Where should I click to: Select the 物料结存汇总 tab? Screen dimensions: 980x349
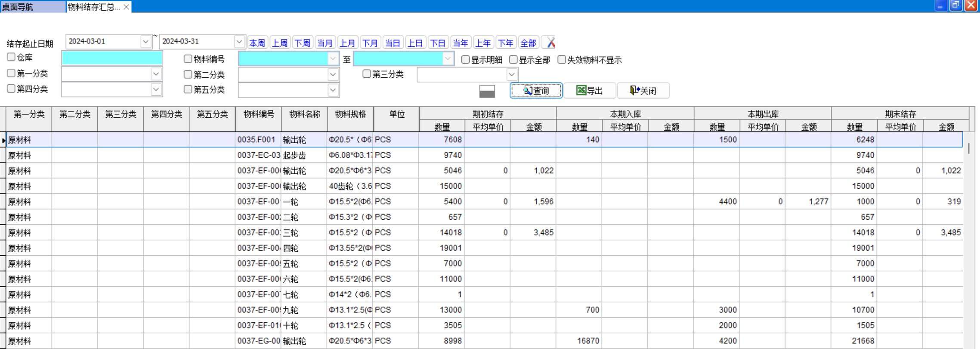[94, 7]
